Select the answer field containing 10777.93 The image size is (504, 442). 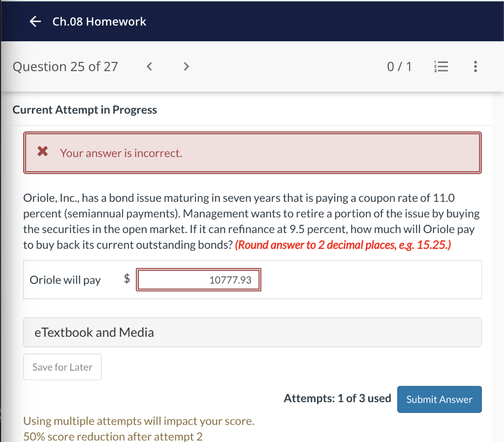tap(198, 279)
